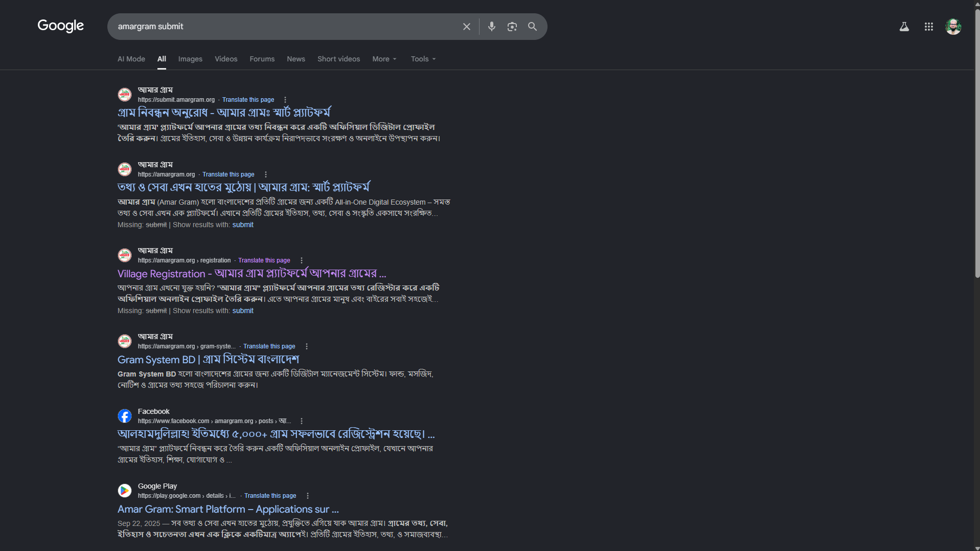Click the amargram.org › gram-syste... breadcrumb
The width and height of the screenshot is (980, 551).
point(187,346)
